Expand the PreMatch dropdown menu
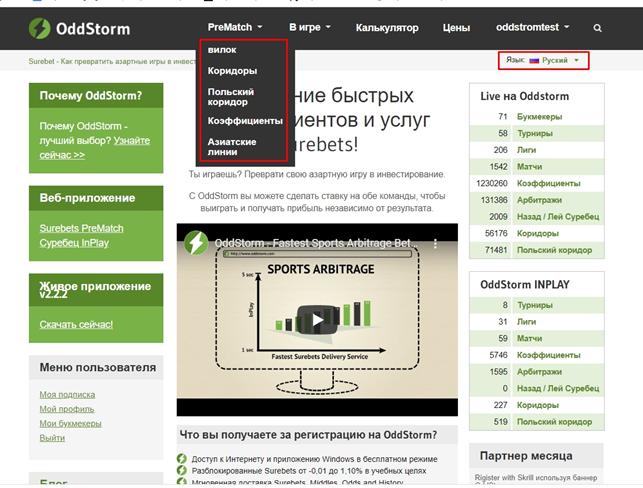643x488 pixels. pyautogui.click(x=235, y=28)
